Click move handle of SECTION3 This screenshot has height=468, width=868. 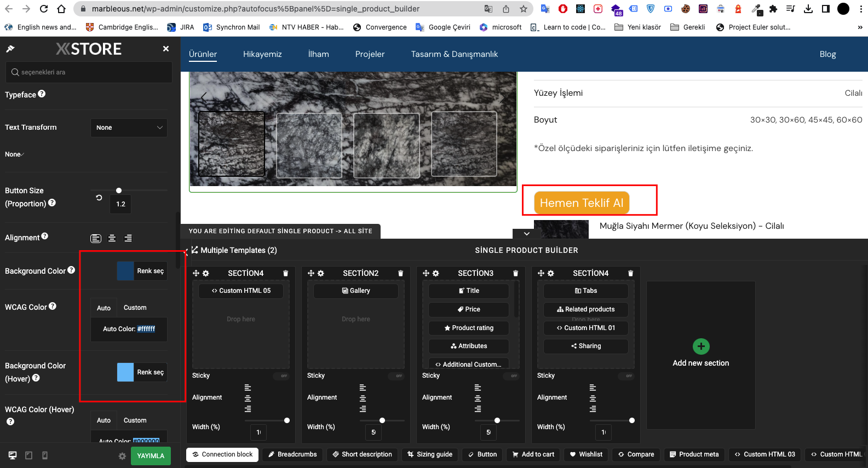point(426,273)
